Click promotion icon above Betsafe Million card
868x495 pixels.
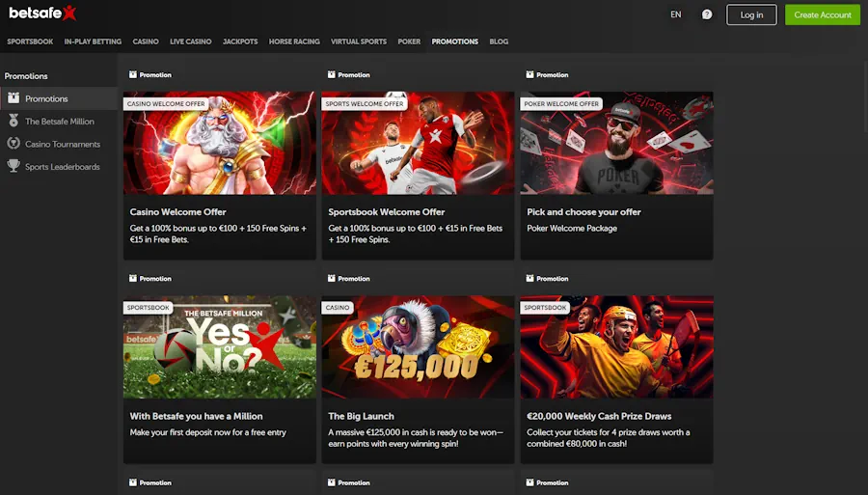[x=133, y=278]
